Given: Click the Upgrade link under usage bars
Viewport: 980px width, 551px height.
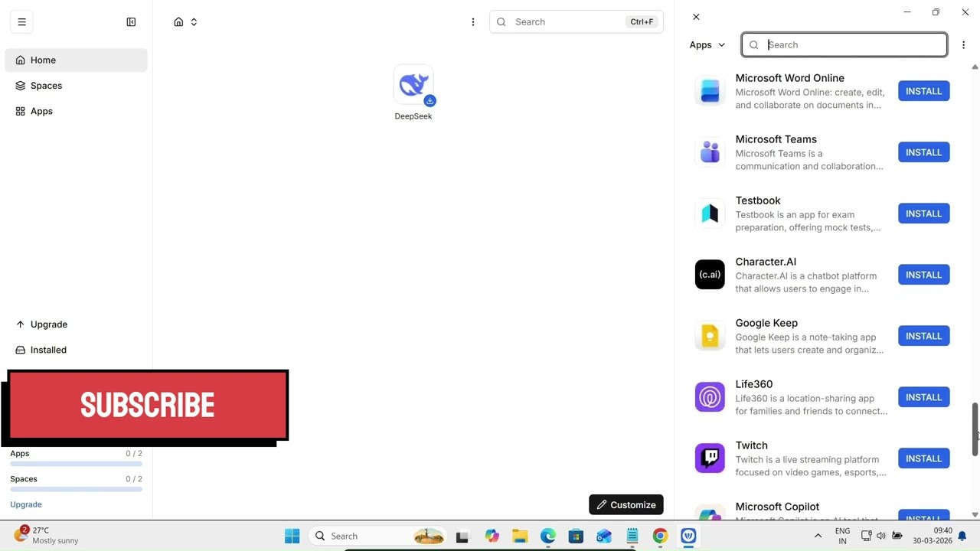Looking at the screenshot, I should 26,504.
